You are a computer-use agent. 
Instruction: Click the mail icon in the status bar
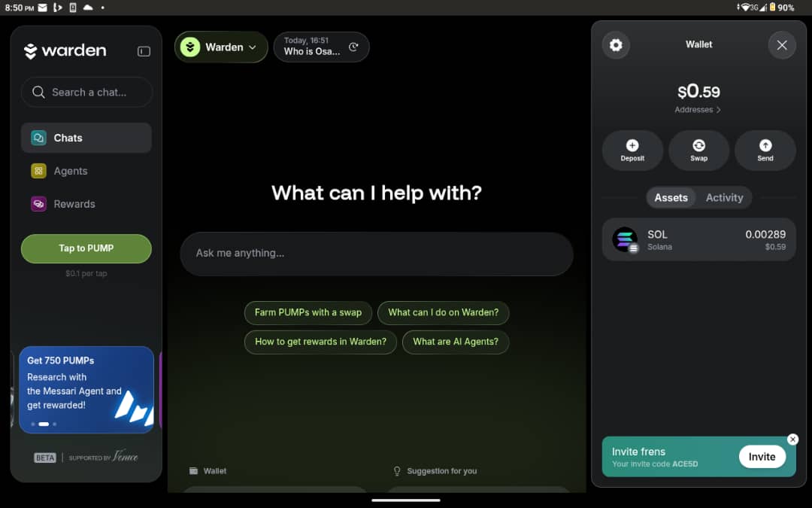42,8
